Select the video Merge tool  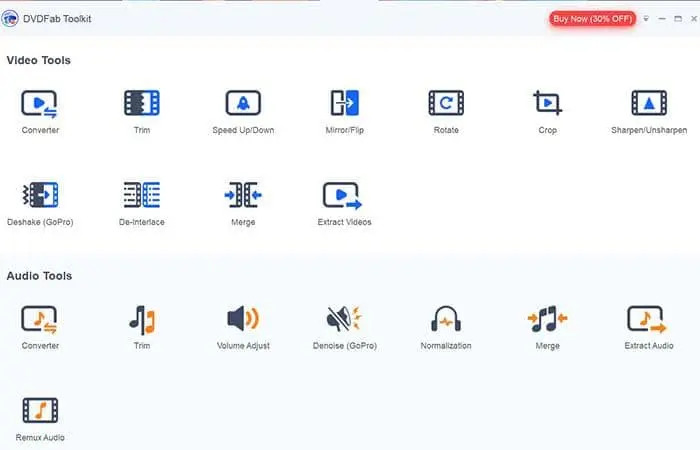(x=243, y=194)
